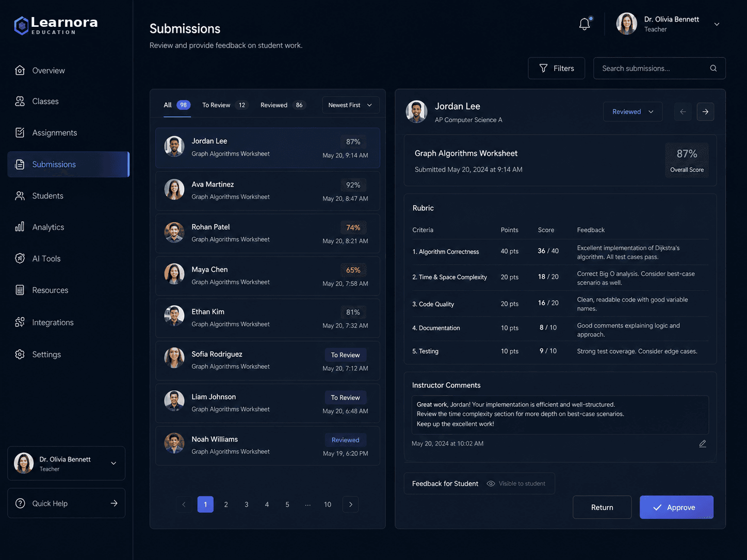Toggle the Visible to student eye icon
Screen dimensions: 747x560
point(491,484)
